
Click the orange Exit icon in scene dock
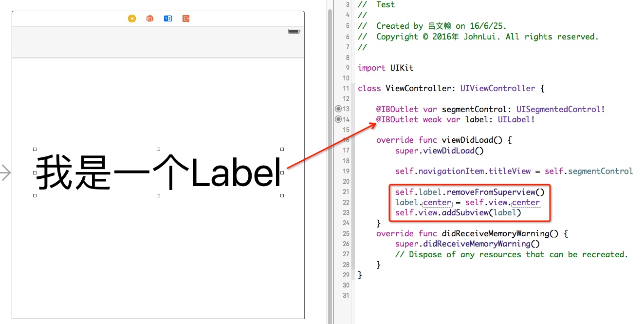[x=186, y=19]
